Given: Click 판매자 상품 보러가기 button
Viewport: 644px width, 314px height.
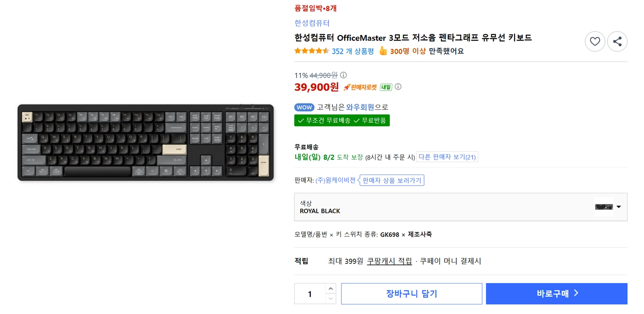Looking at the screenshot, I should coord(392,180).
